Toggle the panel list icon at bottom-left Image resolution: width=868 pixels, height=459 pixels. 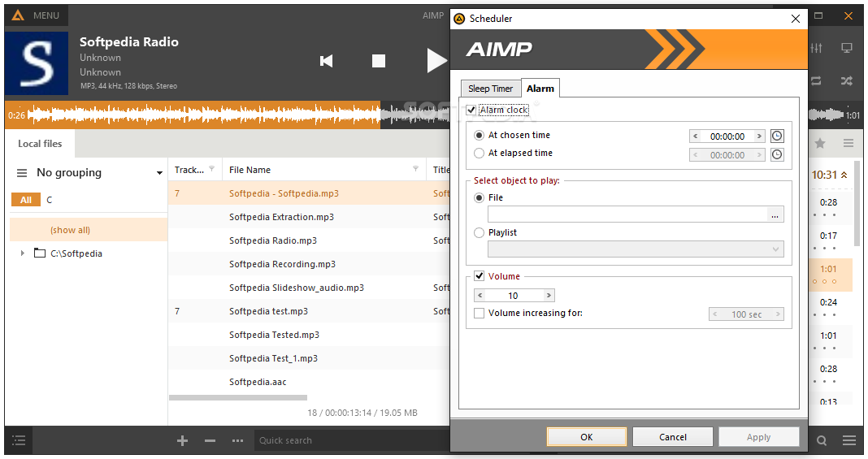coord(19,441)
